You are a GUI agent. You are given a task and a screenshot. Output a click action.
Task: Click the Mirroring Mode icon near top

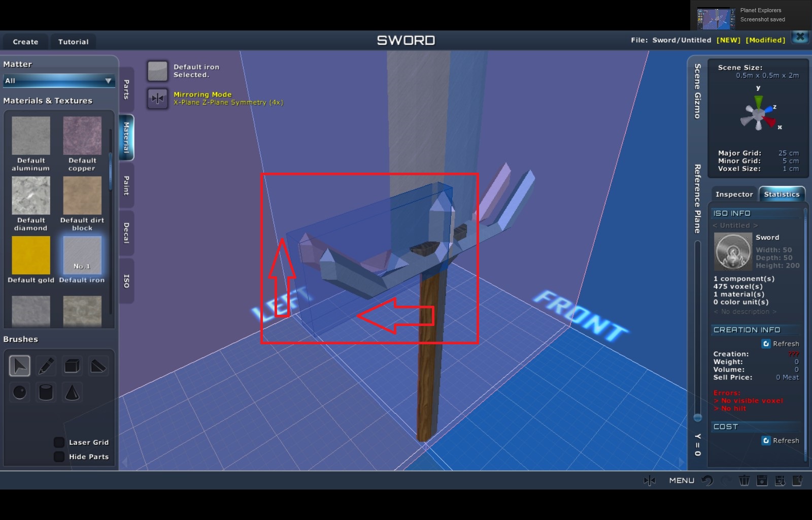point(157,98)
